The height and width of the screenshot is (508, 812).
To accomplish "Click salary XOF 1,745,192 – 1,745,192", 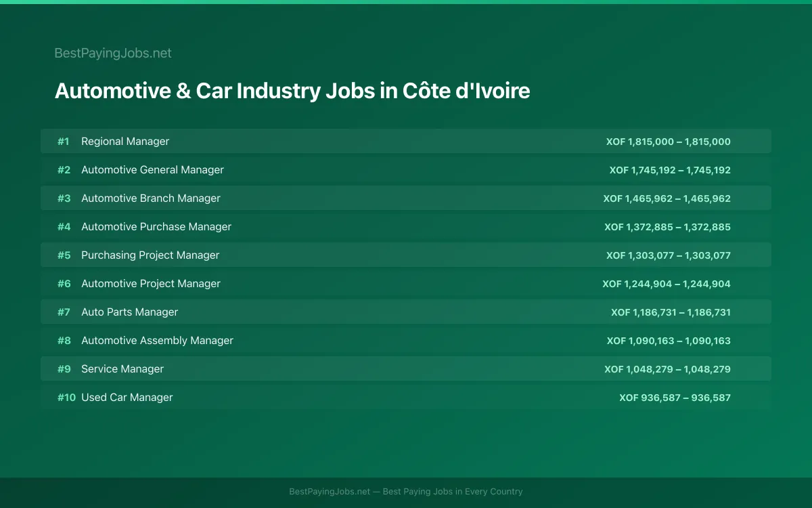I will tap(670, 170).
